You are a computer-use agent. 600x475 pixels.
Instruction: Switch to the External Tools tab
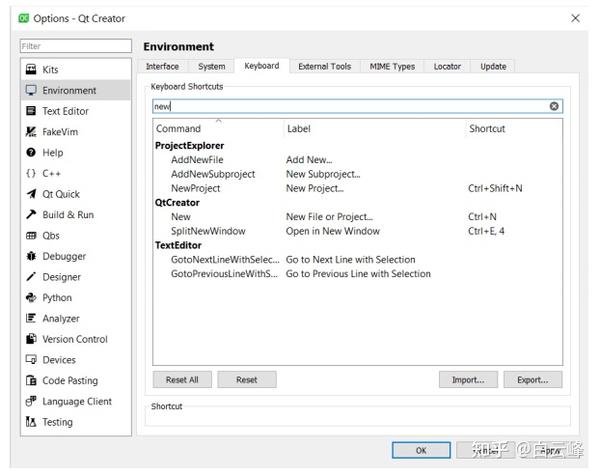coord(324,66)
